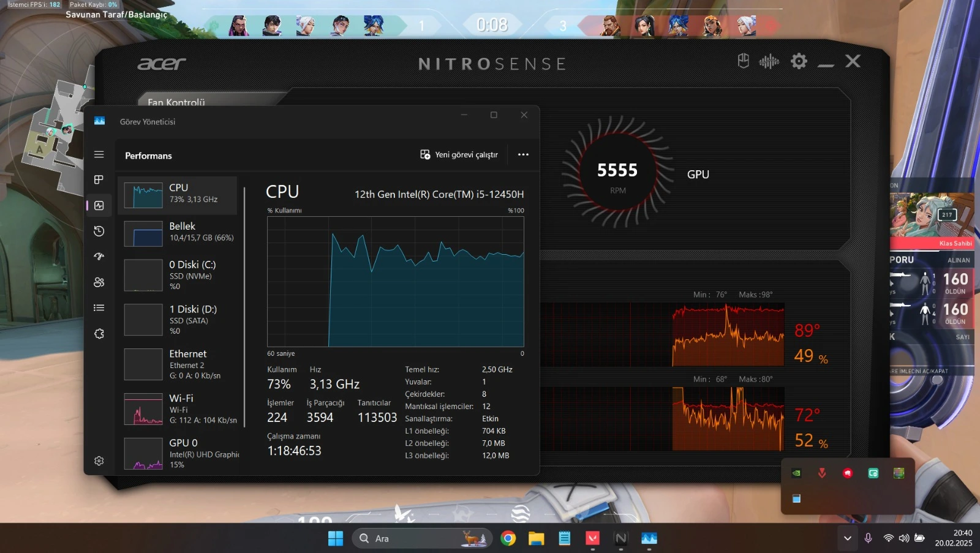
Task: Click red double-arrow icon in tray overflow
Action: pyautogui.click(x=822, y=473)
